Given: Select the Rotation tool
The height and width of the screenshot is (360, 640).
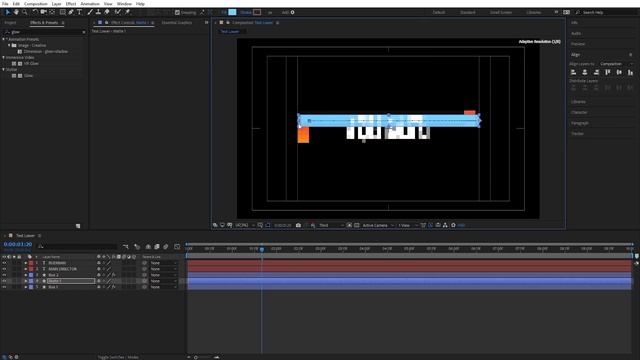Looking at the screenshot, I should pyautogui.click(x=35, y=12).
